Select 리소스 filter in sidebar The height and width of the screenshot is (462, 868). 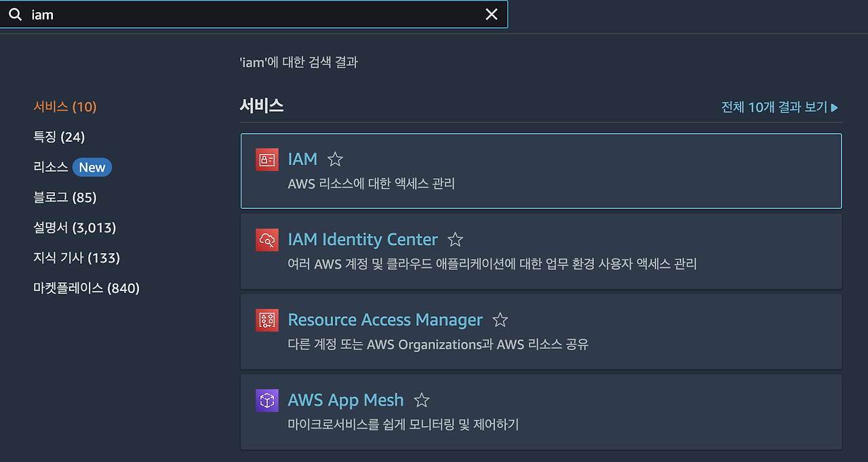tap(51, 167)
